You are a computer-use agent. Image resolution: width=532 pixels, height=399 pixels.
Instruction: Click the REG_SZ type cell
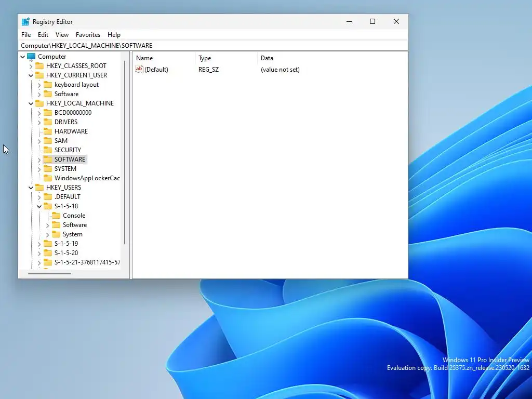pyautogui.click(x=209, y=70)
